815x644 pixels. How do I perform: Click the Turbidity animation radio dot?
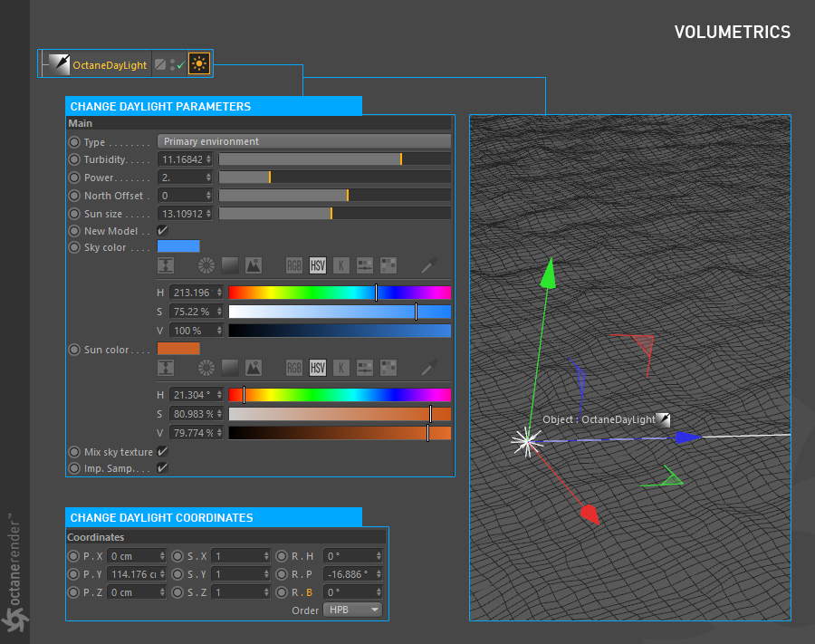pos(74,159)
